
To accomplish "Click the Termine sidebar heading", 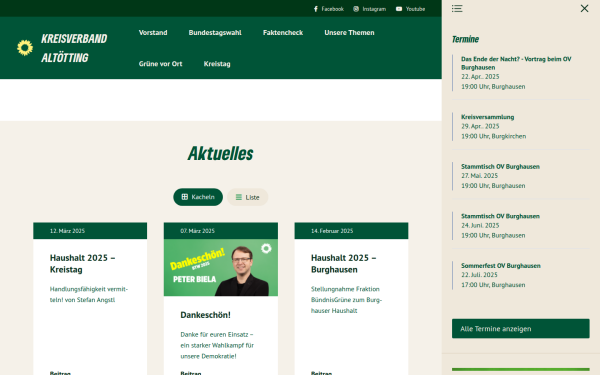I will coord(465,39).
